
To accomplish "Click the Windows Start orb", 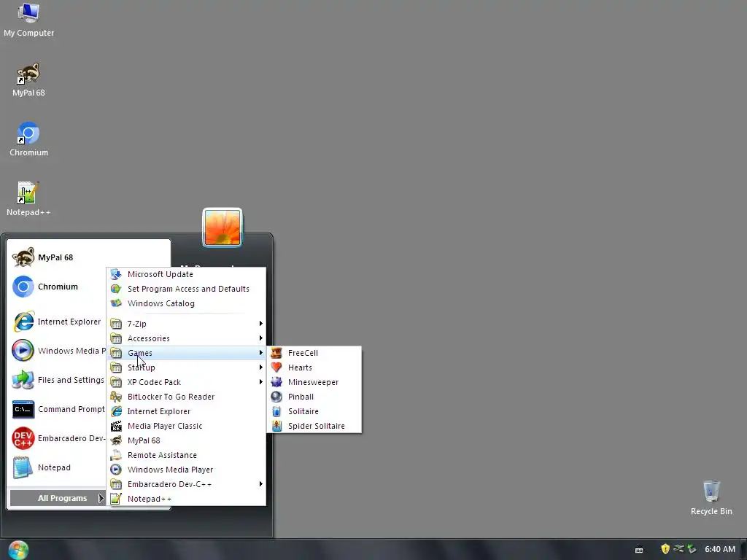I will pyautogui.click(x=18, y=550).
